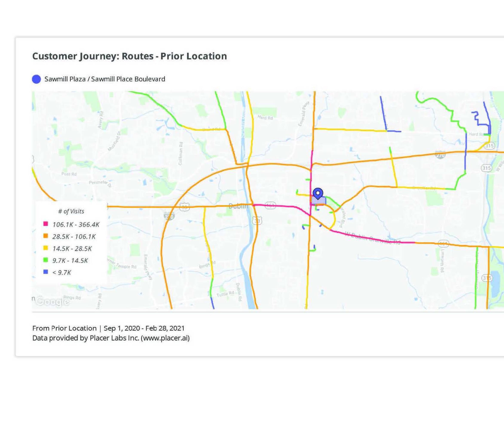The image size is (504, 430).
Task: Click the I-270 shield on the western loop
Action: pyautogui.click(x=169, y=216)
